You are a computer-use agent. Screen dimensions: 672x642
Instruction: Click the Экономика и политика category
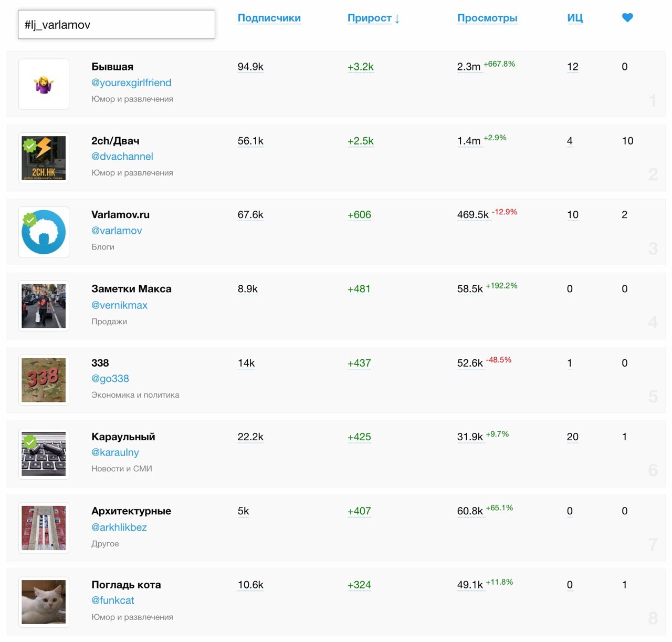(x=135, y=395)
